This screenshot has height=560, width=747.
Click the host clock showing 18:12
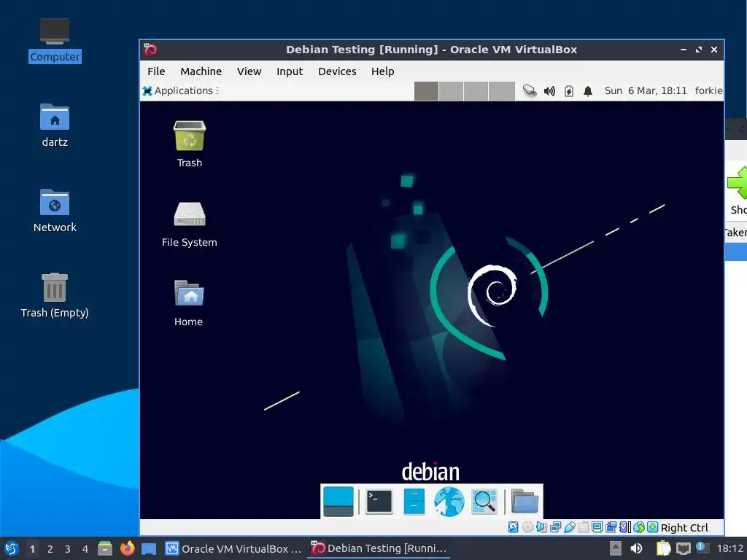pos(729,548)
